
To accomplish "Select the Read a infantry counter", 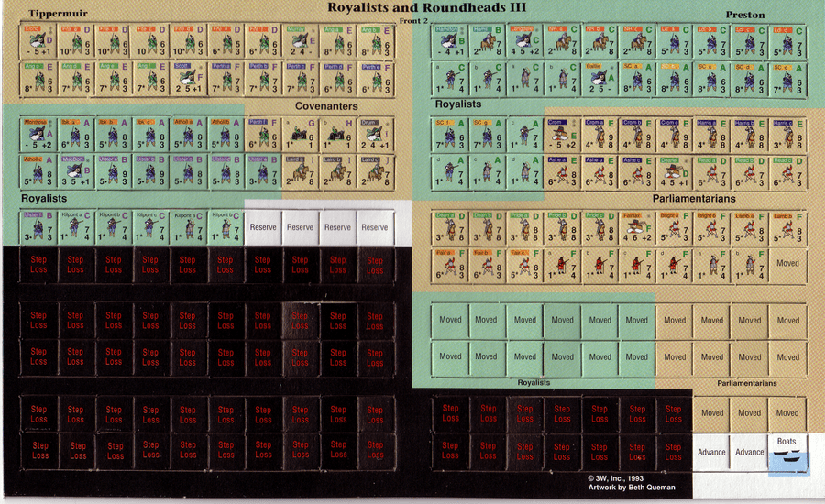I will point(711,172).
